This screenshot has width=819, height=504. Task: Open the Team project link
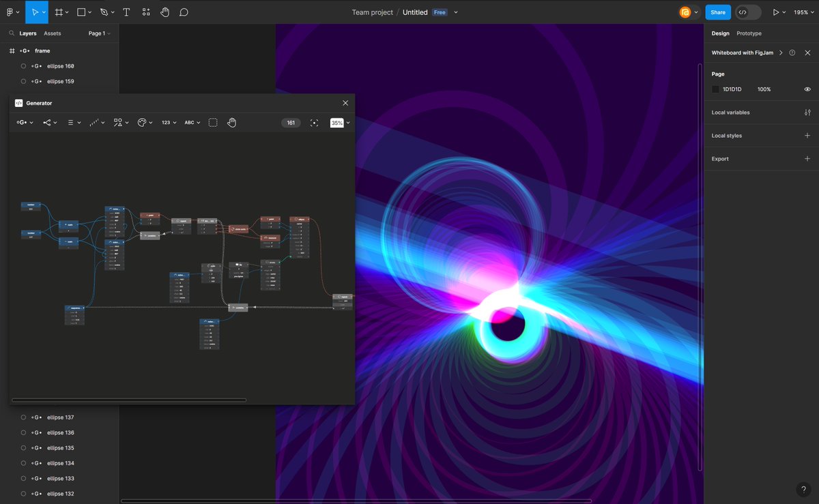(x=373, y=12)
